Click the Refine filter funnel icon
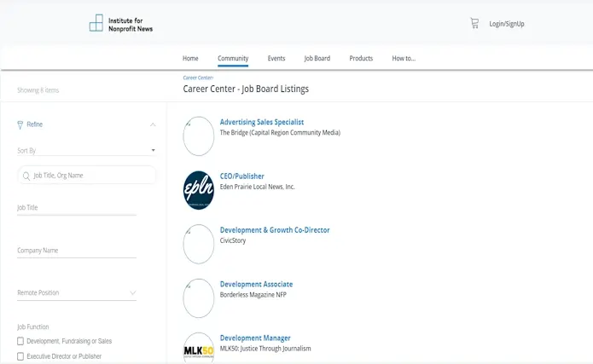 click(x=20, y=124)
